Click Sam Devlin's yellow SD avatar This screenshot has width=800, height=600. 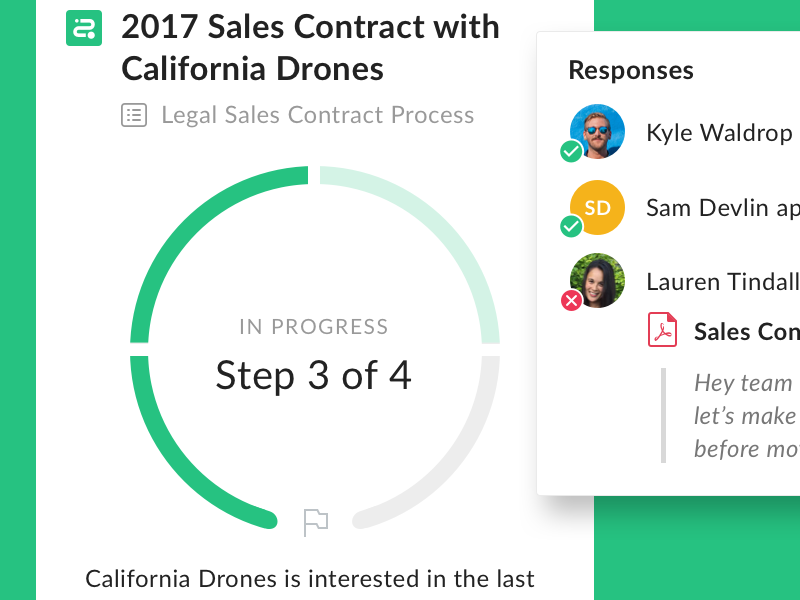(x=598, y=207)
